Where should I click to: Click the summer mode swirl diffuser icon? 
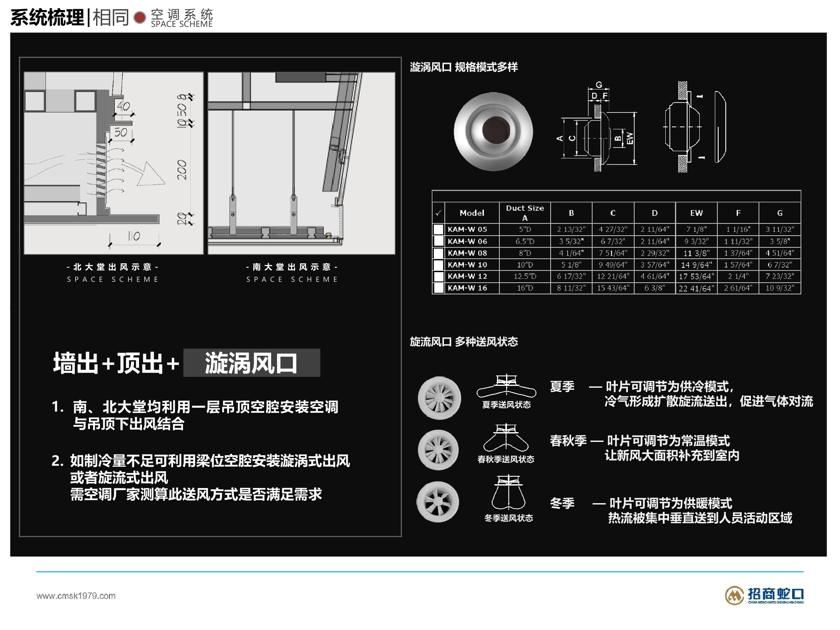pyautogui.click(x=439, y=398)
